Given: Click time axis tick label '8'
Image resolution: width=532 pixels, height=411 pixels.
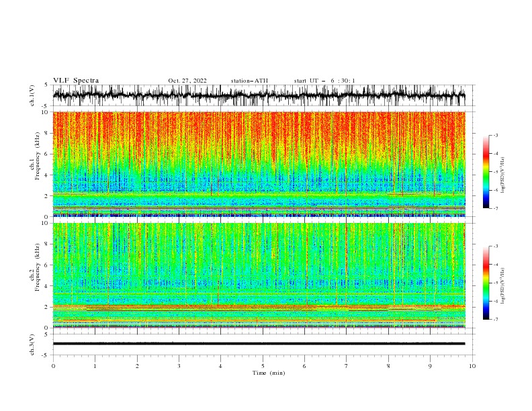Looking at the screenshot, I should (x=388, y=366).
